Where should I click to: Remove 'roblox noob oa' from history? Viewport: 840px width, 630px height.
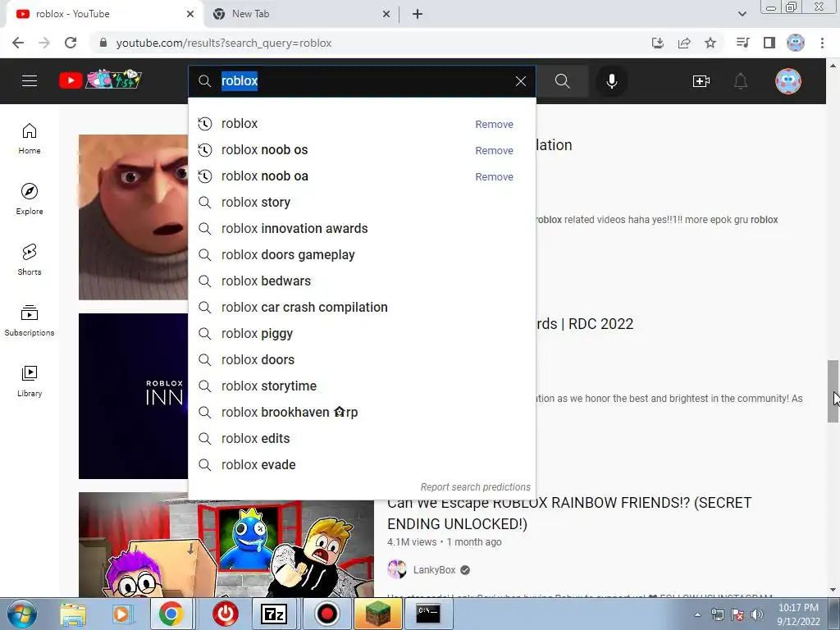click(494, 177)
